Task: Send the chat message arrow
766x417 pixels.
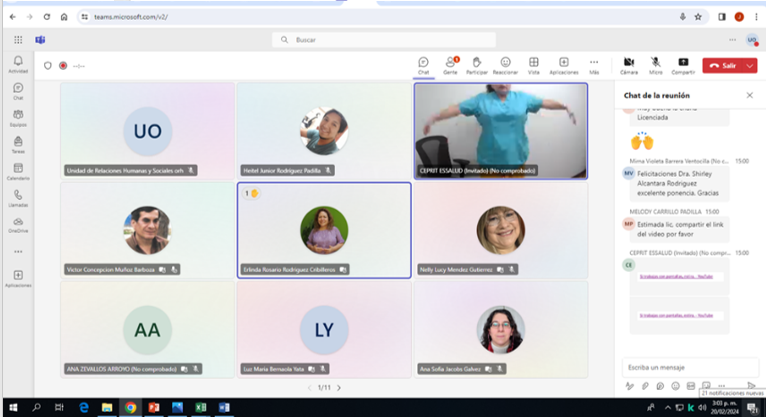Action: pos(751,385)
